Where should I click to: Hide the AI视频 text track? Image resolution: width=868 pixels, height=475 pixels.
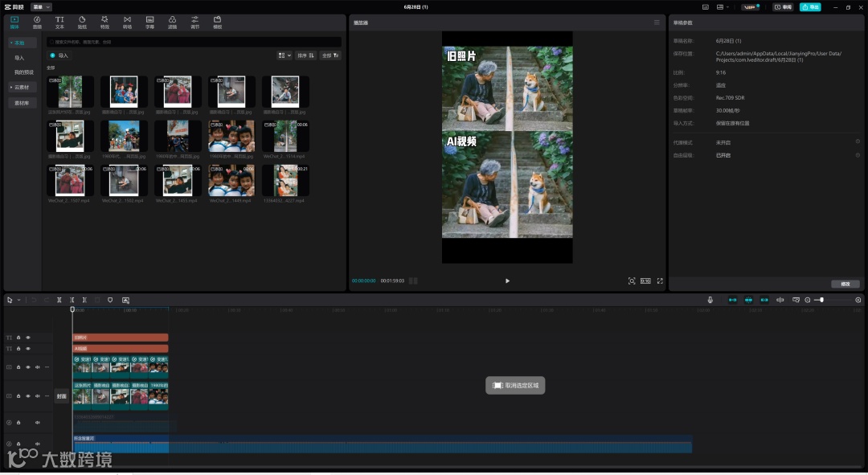tap(27, 349)
